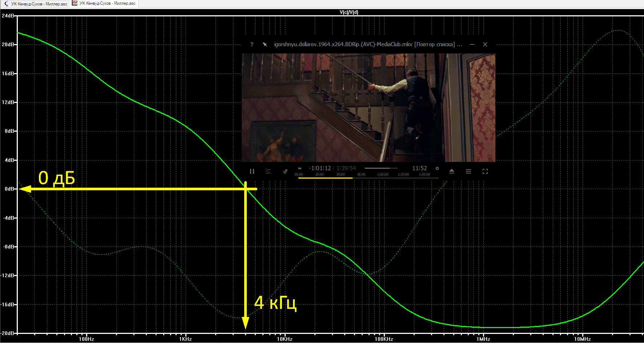Click the small circle icon beside 11:52
Screen dimensions: 644x343
click(x=437, y=168)
